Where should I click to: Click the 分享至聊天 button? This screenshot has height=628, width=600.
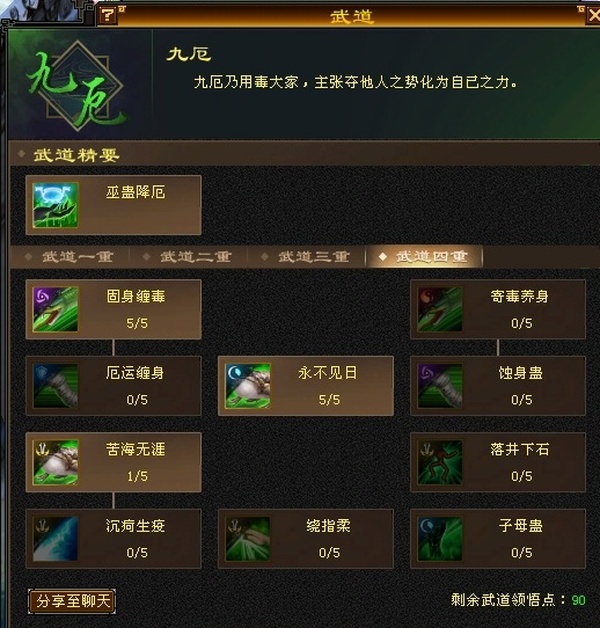pos(72,601)
